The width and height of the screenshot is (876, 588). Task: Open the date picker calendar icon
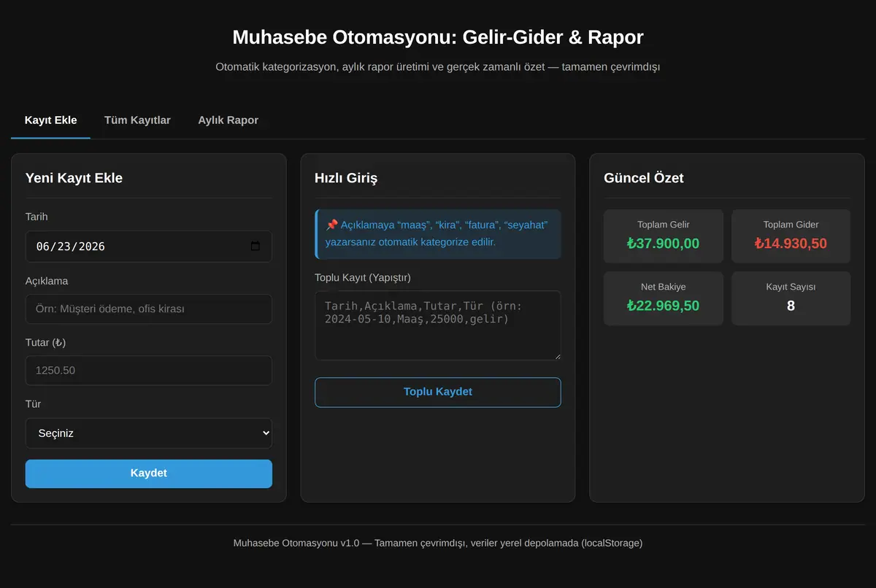(255, 247)
